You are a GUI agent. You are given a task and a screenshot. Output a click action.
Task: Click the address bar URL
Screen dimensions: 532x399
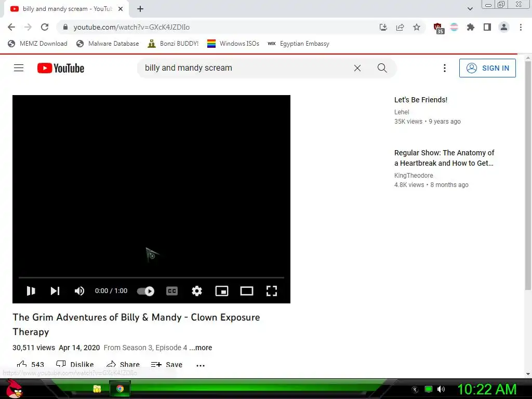tap(131, 27)
